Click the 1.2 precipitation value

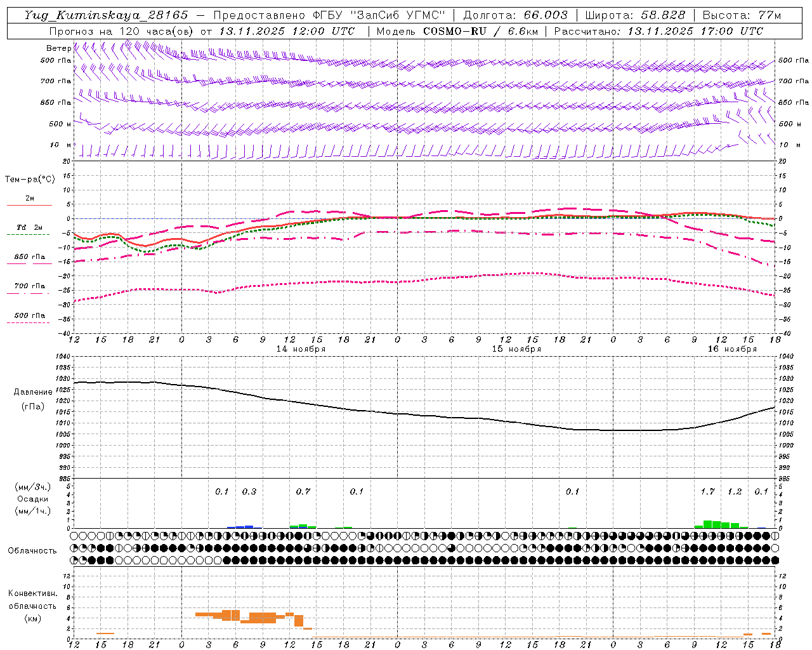click(x=735, y=491)
